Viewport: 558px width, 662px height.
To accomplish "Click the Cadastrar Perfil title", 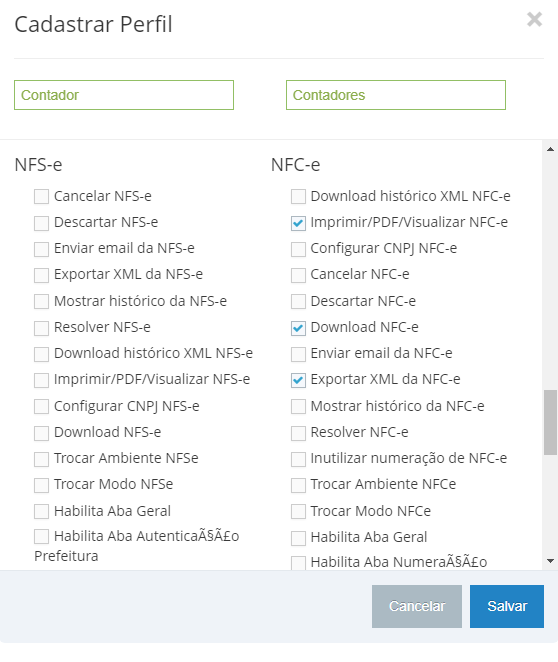I will tap(93, 24).
